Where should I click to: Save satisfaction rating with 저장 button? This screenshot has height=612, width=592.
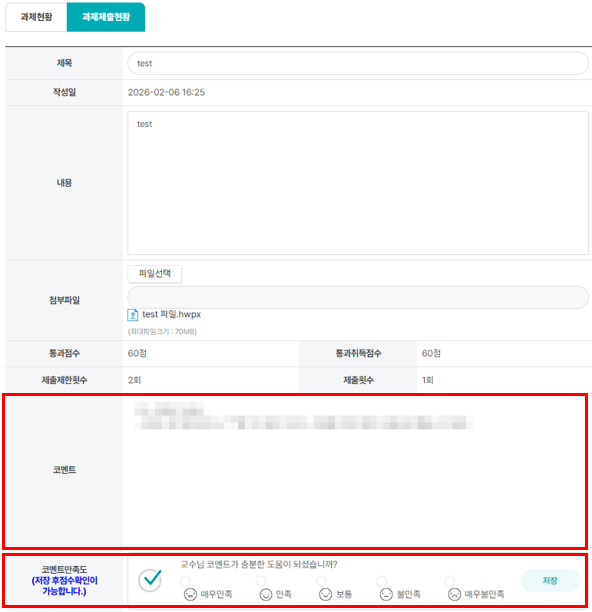click(550, 580)
